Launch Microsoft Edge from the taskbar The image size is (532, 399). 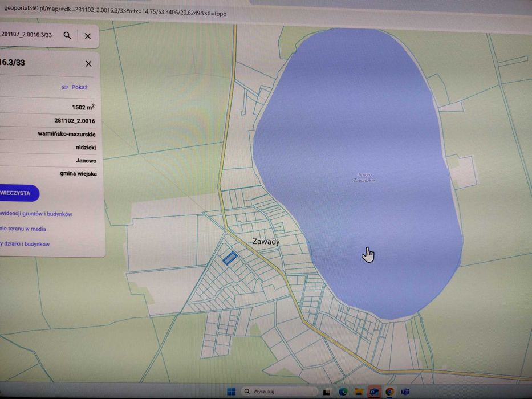[343, 392]
